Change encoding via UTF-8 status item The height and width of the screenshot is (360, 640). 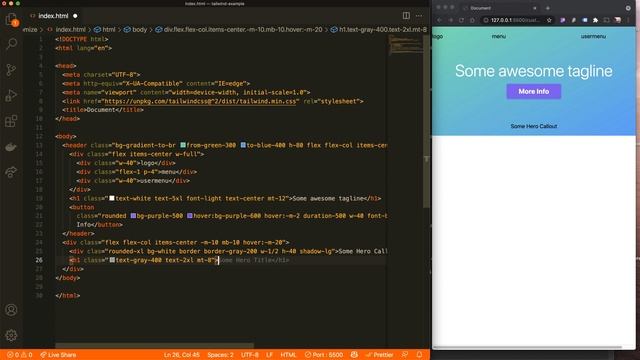pyautogui.click(x=249, y=355)
